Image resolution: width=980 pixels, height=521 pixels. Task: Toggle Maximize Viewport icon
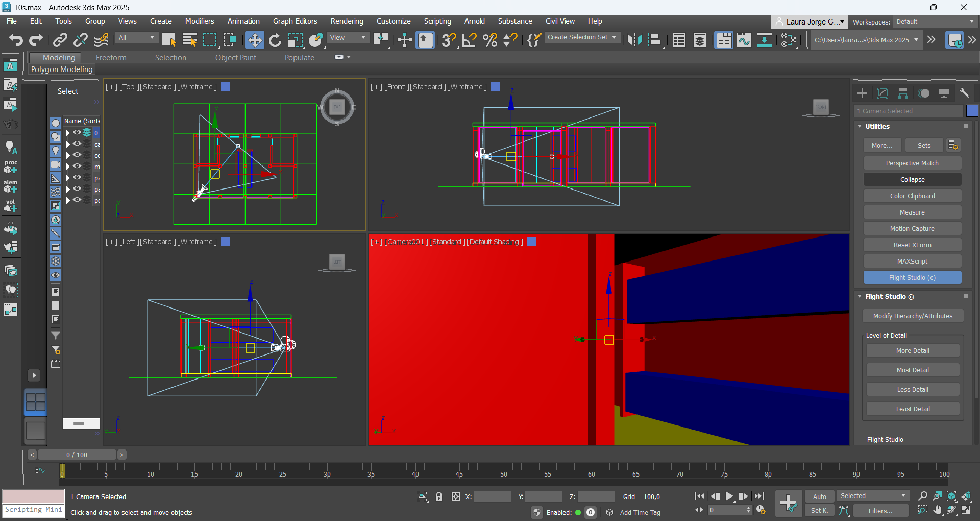(967, 510)
